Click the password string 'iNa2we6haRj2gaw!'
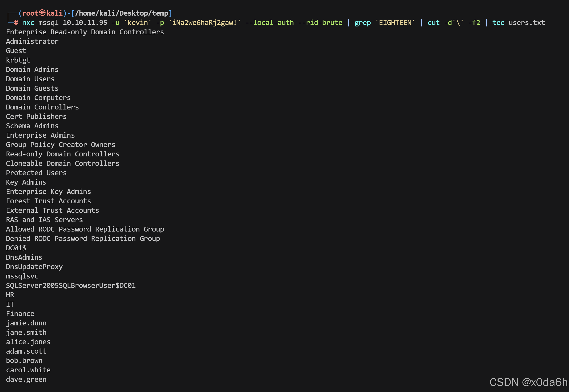The width and height of the screenshot is (569, 392). coord(204,23)
